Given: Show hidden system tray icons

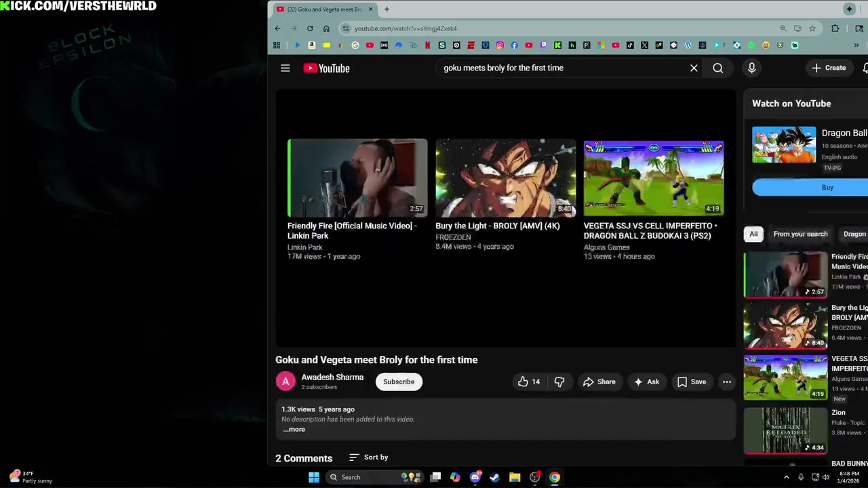Looking at the screenshot, I should [x=787, y=477].
